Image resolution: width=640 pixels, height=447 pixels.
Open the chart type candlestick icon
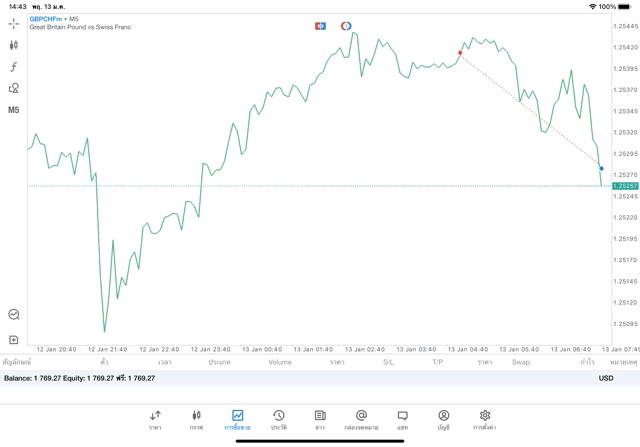[14, 45]
